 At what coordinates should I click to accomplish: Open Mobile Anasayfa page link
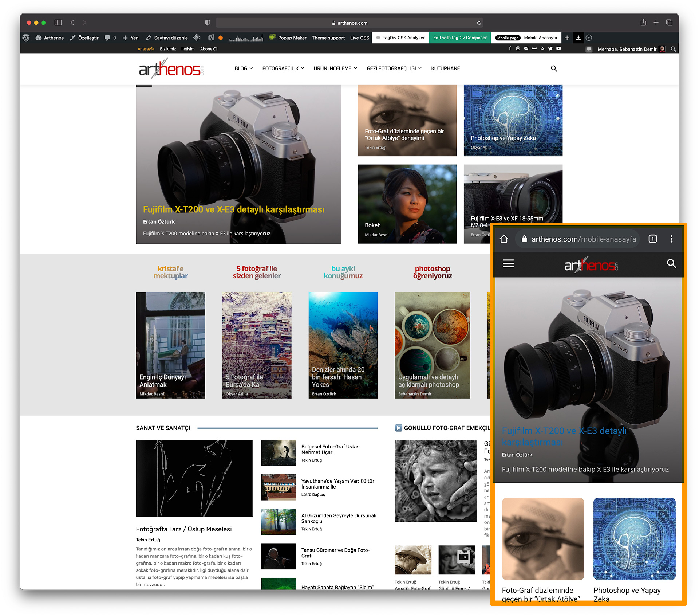540,38
